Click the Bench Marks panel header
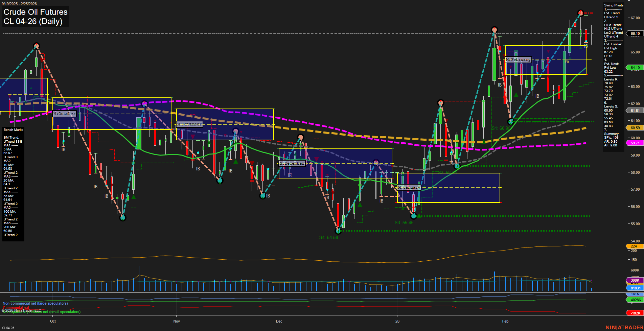The height and width of the screenshot is (331, 644). click(13, 129)
